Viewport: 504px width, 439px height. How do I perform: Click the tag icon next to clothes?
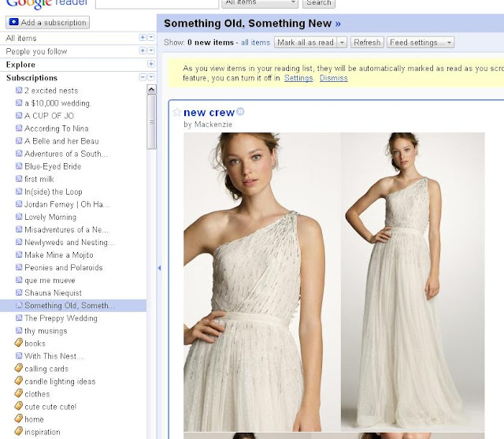19,393
